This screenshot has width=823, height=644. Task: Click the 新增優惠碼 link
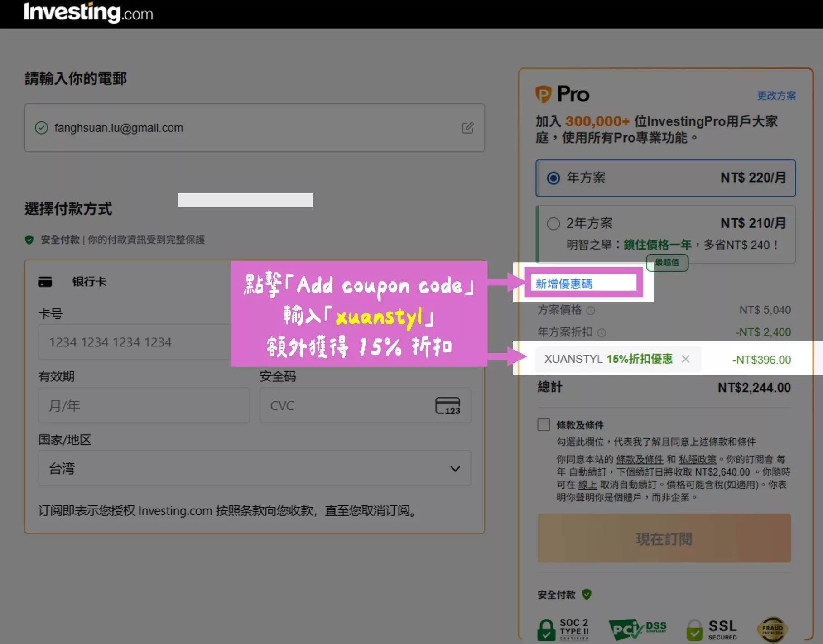[564, 284]
